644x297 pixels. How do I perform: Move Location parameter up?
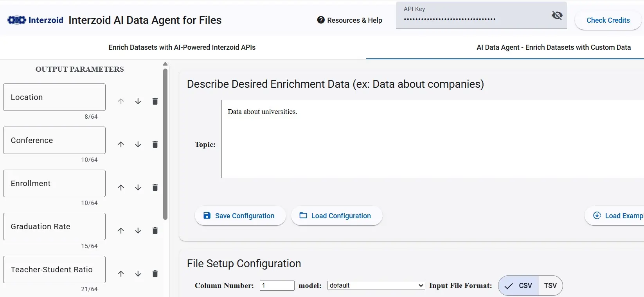pyautogui.click(x=121, y=101)
